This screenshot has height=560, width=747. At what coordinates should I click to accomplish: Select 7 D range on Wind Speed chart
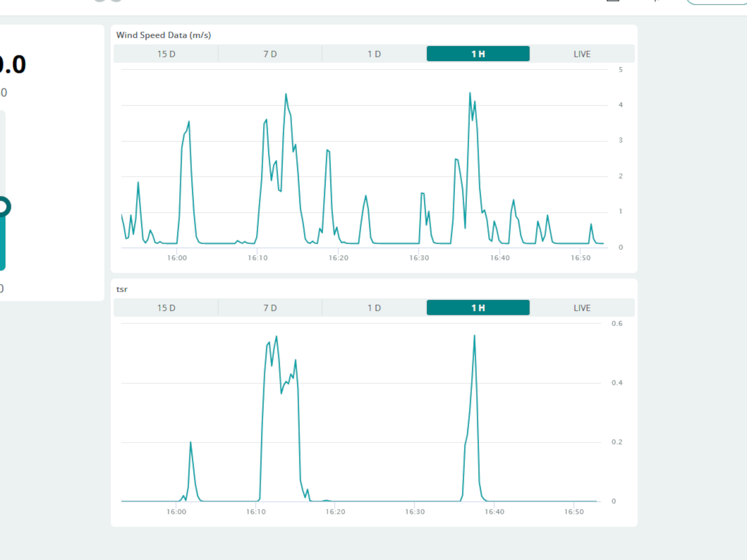[x=270, y=54]
